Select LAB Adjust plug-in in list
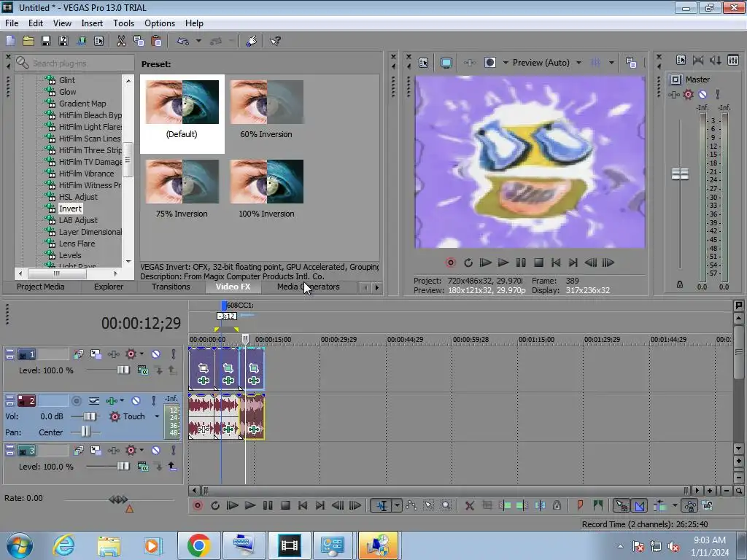The height and width of the screenshot is (560, 747). [x=78, y=220]
